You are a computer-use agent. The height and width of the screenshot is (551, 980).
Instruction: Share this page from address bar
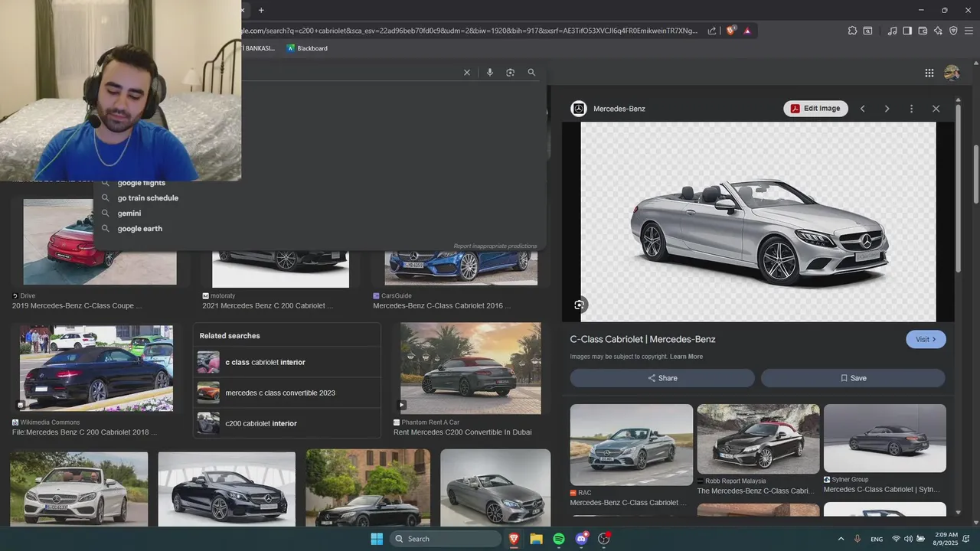tap(712, 31)
